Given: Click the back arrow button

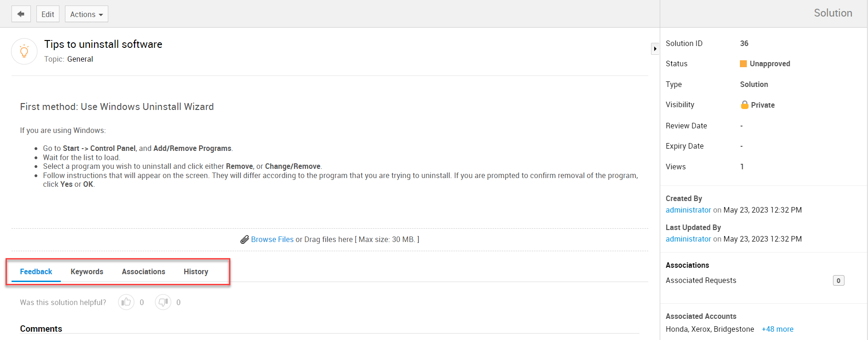Looking at the screenshot, I should [21, 14].
